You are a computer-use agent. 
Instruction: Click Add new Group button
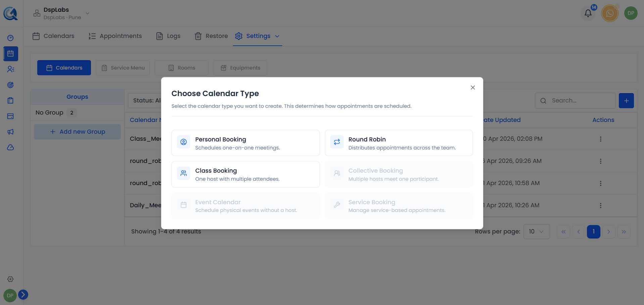tap(77, 132)
